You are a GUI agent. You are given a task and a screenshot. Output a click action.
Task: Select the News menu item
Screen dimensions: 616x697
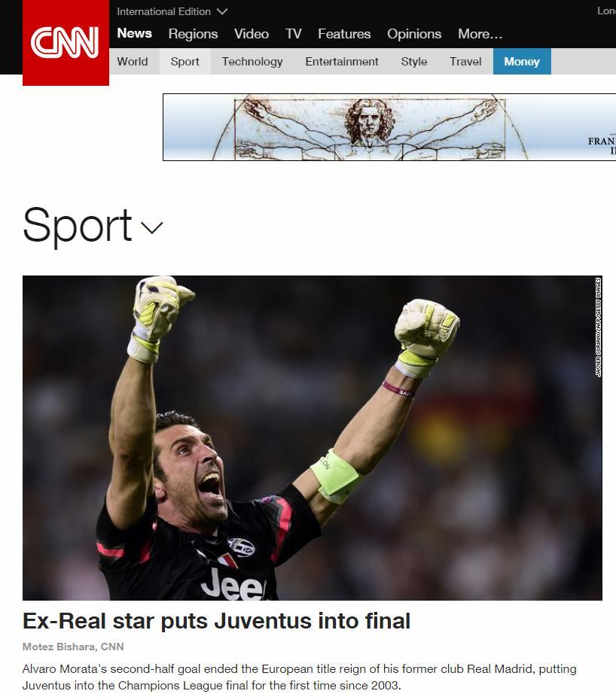tap(134, 33)
